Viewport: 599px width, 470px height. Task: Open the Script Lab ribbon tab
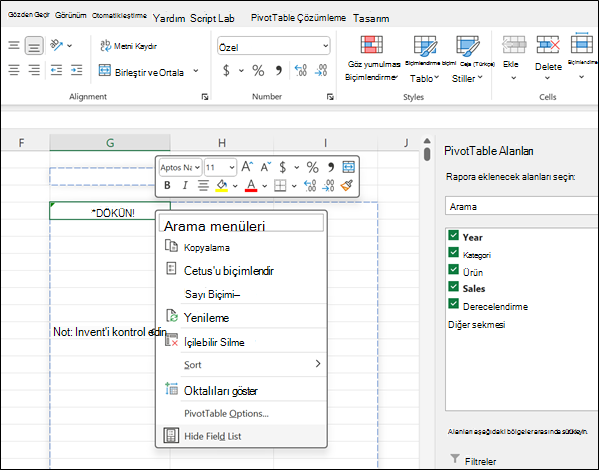[212, 18]
